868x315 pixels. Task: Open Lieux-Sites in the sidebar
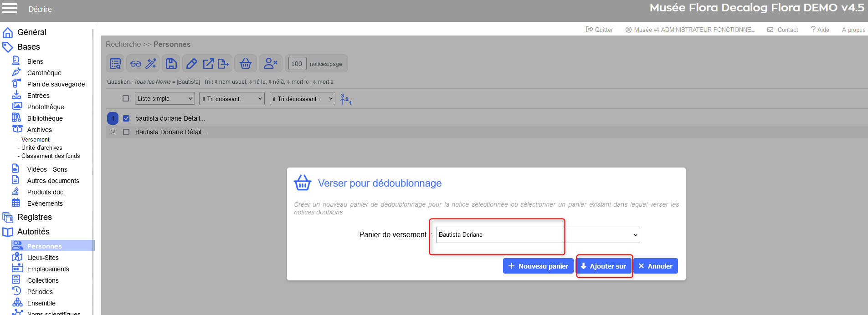tap(43, 258)
